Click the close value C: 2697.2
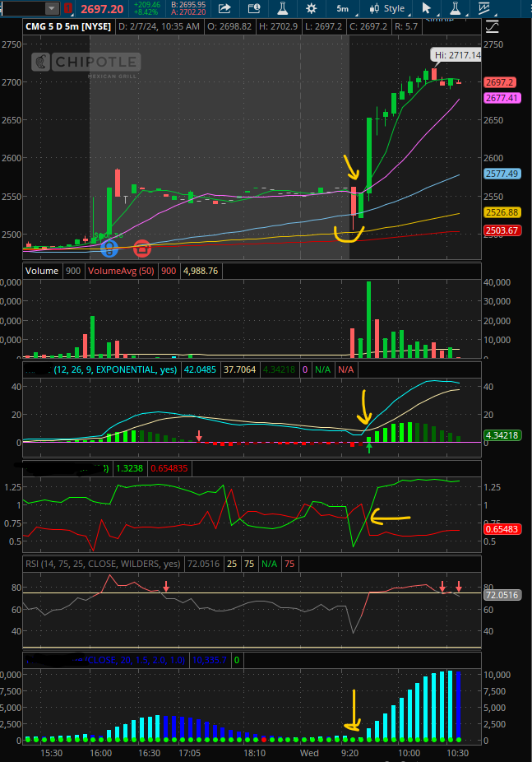 point(368,26)
